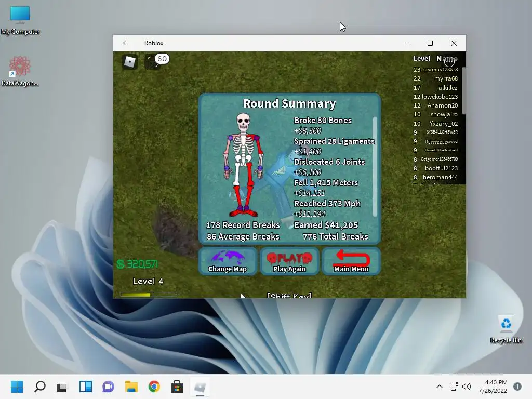Click the Broke 80 Bones line
This screenshot has height=399, width=532.
pyautogui.click(x=323, y=121)
